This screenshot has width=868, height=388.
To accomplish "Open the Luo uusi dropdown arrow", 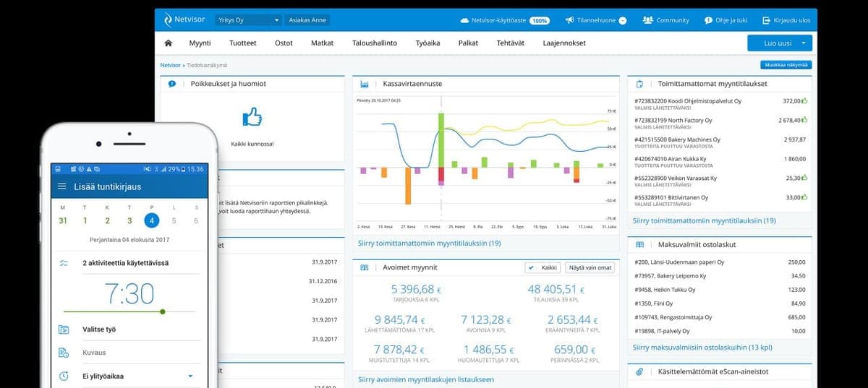I will point(803,43).
